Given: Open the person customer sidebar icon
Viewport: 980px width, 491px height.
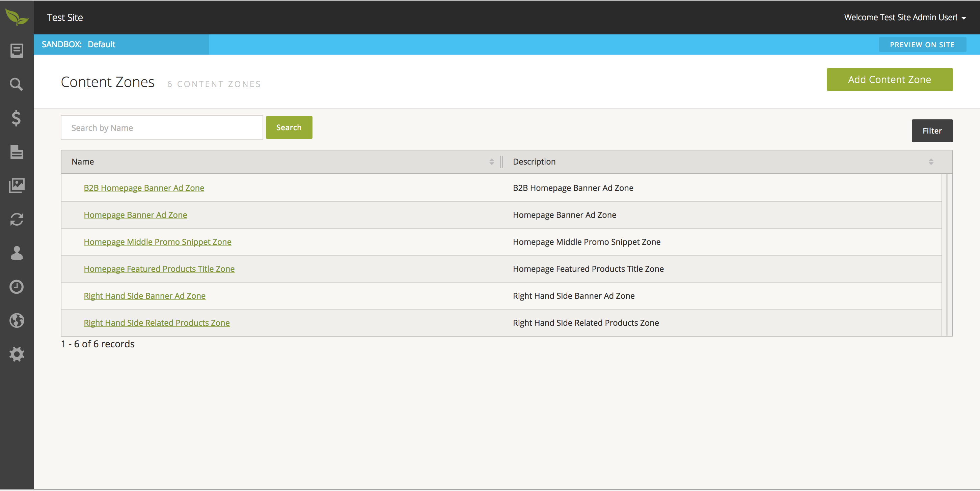Looking at the screenshot, I should pyautogui.click(x=17, y=253).
